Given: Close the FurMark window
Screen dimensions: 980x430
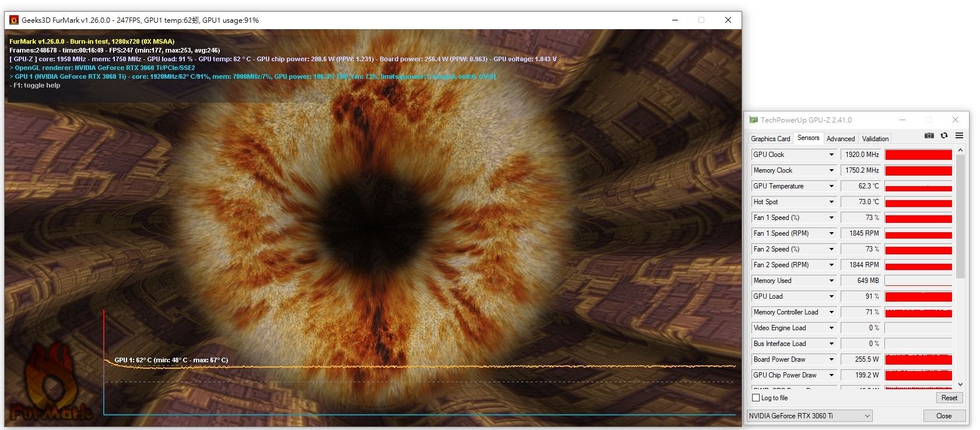Looking at the screenshot, I should tap(728, 20).
